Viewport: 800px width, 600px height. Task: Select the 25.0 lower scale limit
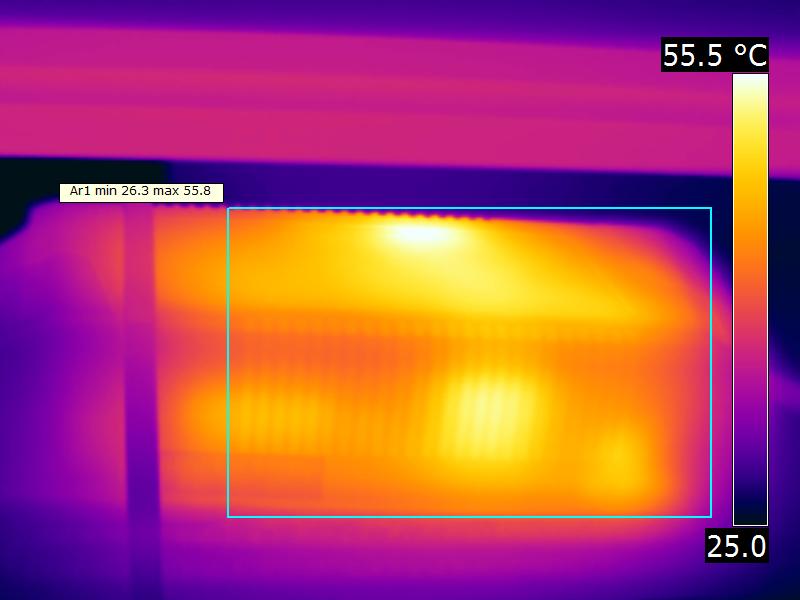tap(737, 546)
